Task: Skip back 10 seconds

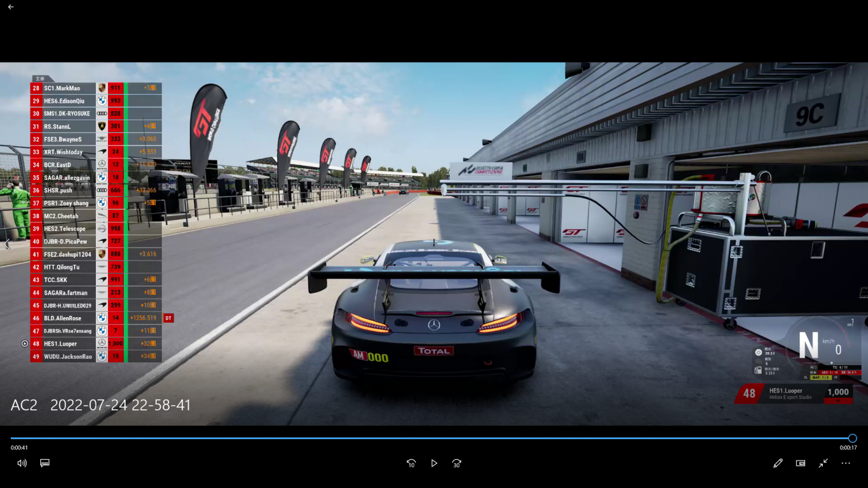Action: [x=411, y=463]
